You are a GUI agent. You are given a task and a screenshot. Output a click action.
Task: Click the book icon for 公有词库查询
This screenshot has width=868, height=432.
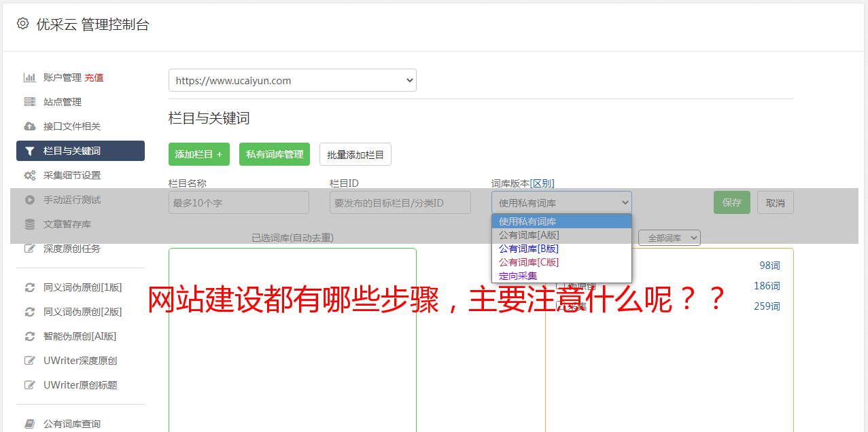(x=30, y=424)
